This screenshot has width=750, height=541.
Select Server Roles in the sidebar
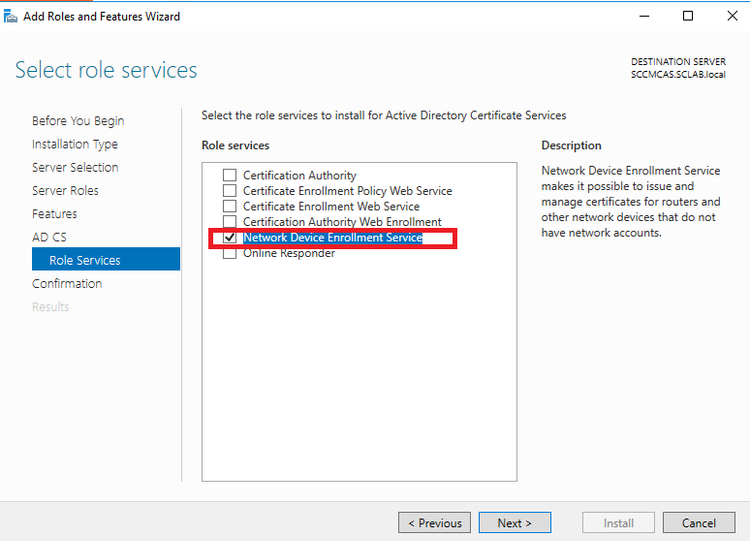65,191
